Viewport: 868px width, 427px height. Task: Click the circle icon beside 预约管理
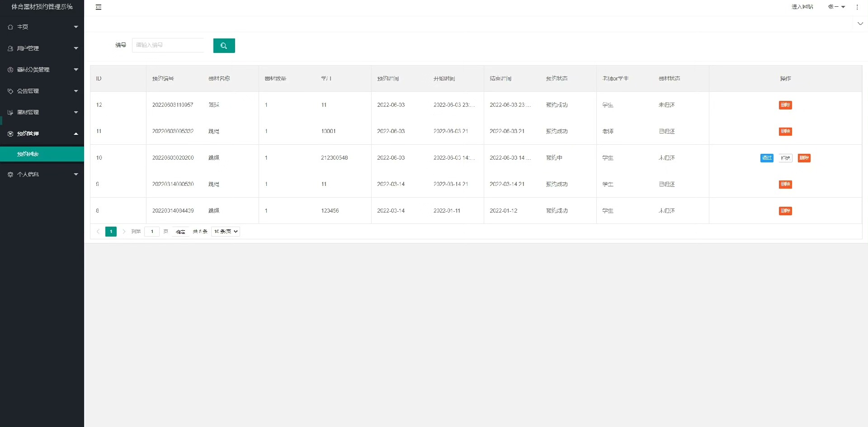(10, 134)
